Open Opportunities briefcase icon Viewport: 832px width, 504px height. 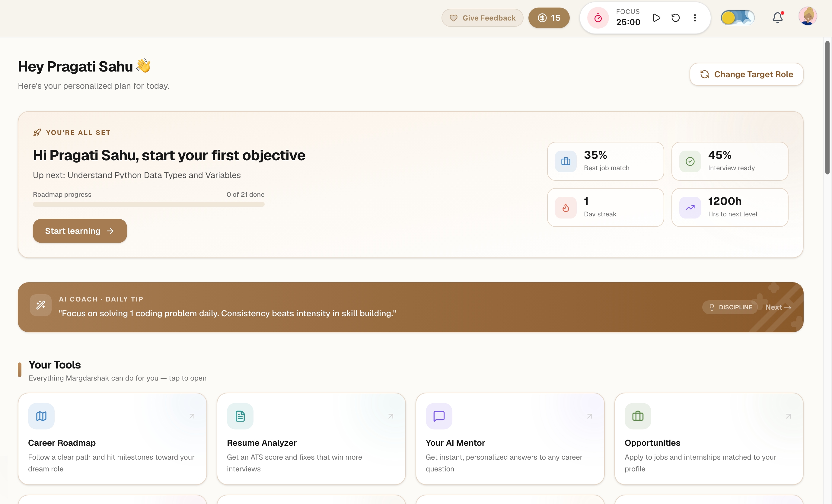tap(638, 416)
